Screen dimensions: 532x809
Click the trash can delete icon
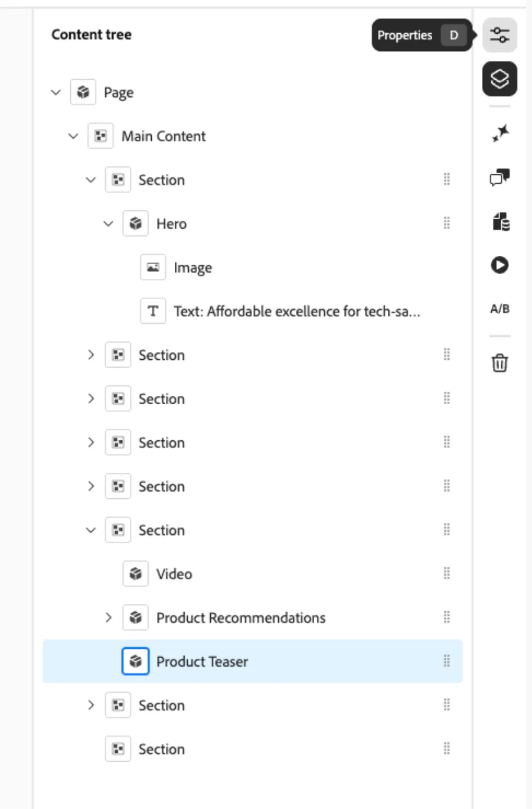pyautogui.click(x=500, y=362)
